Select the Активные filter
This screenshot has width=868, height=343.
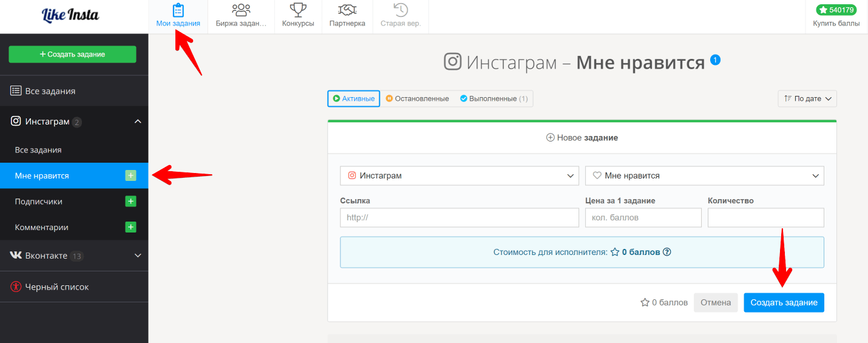pos(354,98)
